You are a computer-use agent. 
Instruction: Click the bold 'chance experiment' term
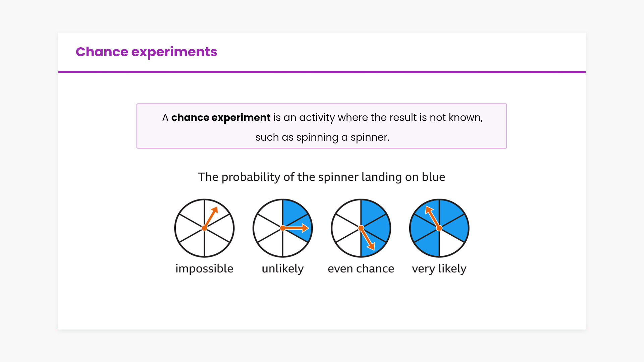[x=221, y=118]
